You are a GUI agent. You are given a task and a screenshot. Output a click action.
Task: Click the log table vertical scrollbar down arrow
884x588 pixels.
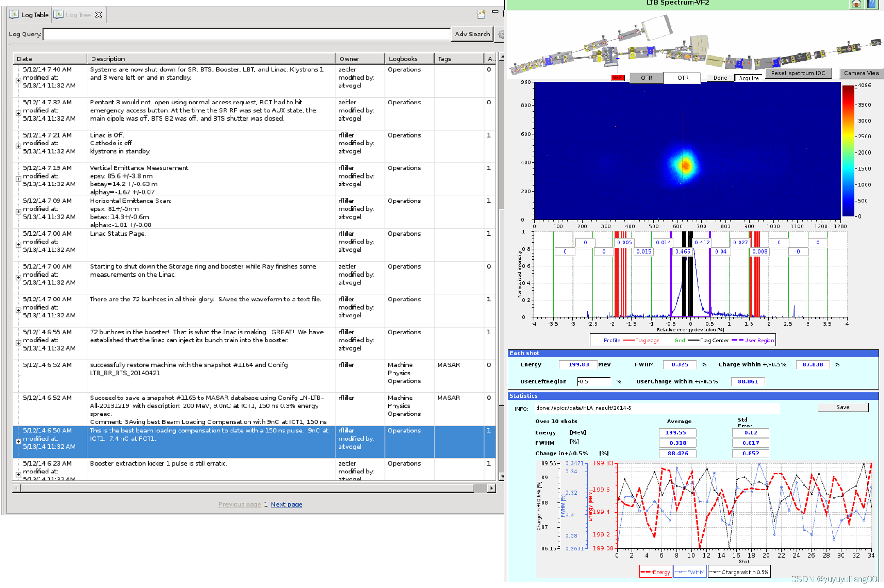502,477
